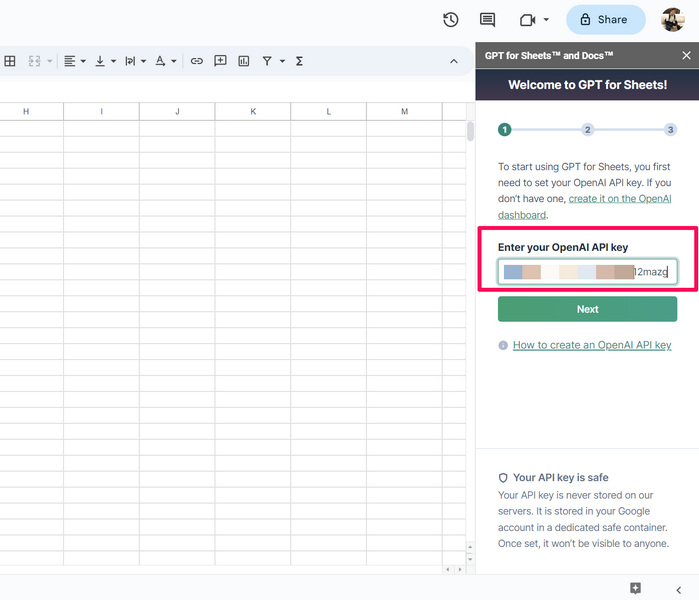The height and width of the screenshot is (600, 699).
Task: Click the borders grid icon
Action: coord(10,61)
